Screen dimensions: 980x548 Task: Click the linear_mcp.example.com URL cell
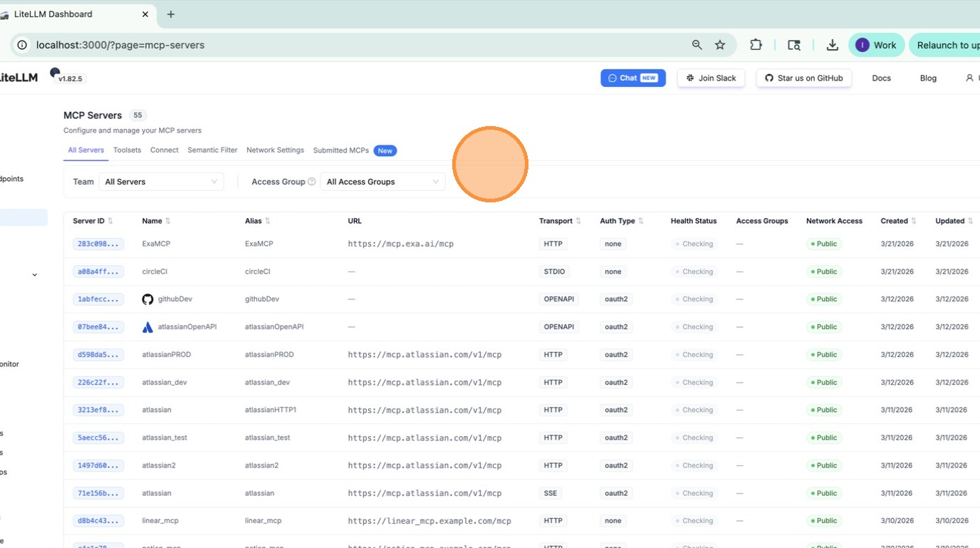(x=429, y=521)
